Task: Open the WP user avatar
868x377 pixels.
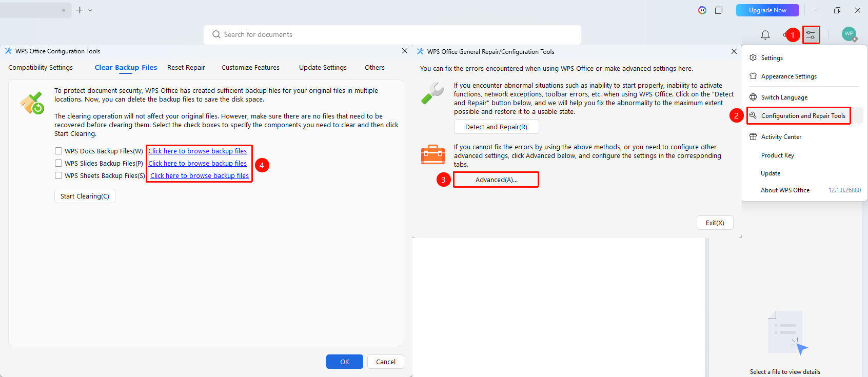Action: [x=849, y=34]
